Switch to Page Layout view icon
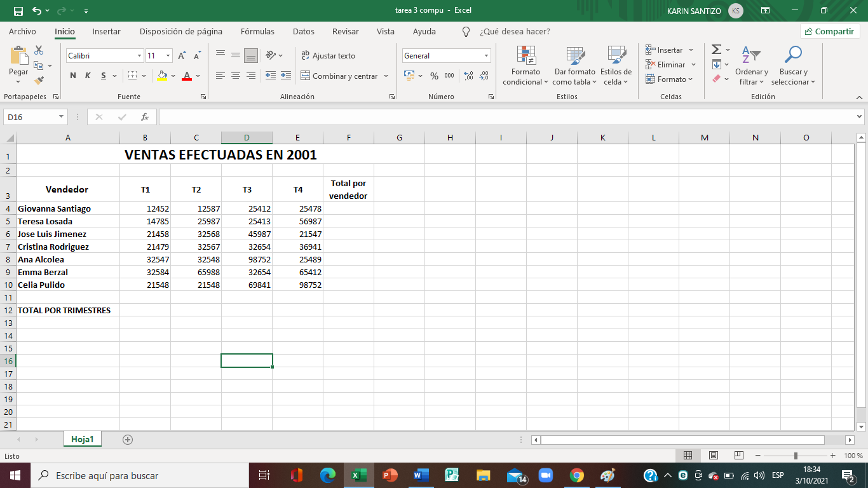This screenshot has width=868, height=488. [x=714, y=456]
